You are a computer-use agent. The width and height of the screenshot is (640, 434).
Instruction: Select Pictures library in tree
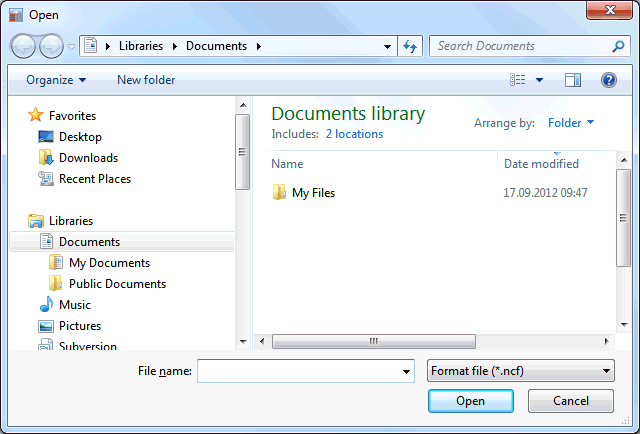(x=80, y=326)
